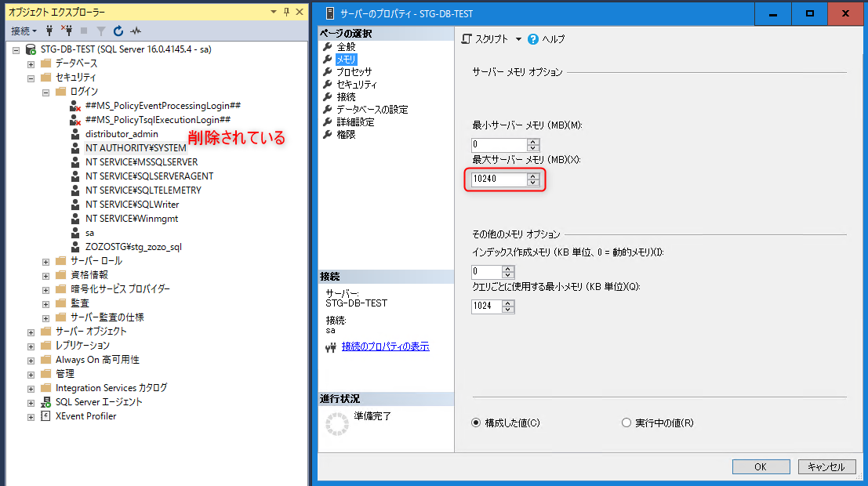The width and height of the screenshot is (868, 486).
Task: Open the スクリプト dropdown arrow
Action: 519,39
